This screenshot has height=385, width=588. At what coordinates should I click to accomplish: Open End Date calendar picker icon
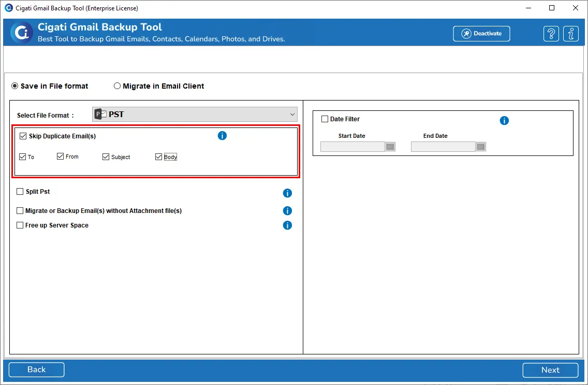[481, 147]
